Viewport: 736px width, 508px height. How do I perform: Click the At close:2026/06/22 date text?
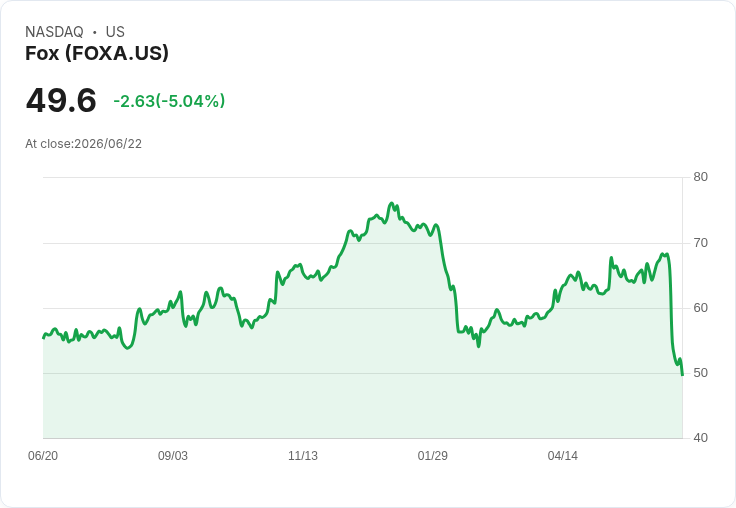point(84,144)
